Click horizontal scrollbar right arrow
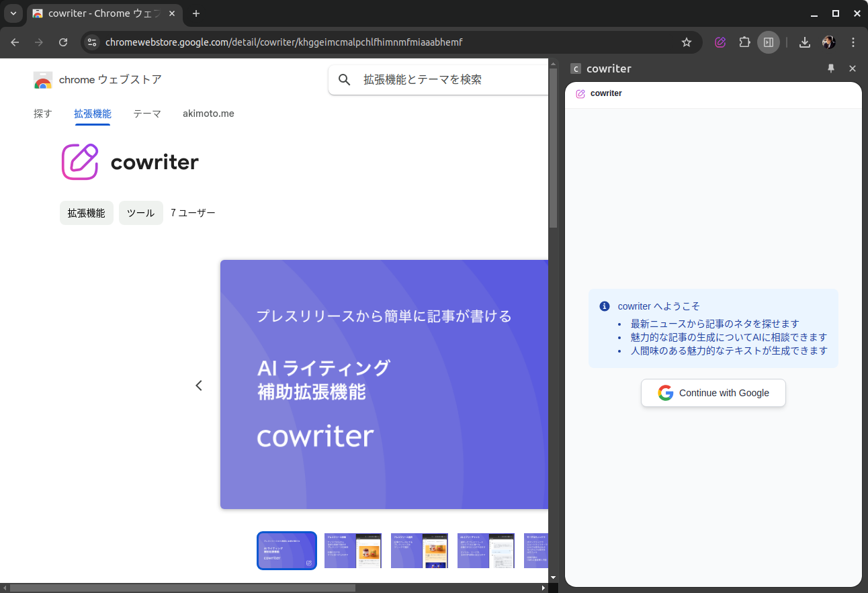The image size is (868, 593). pyautogui.click(x=544, y=588)
